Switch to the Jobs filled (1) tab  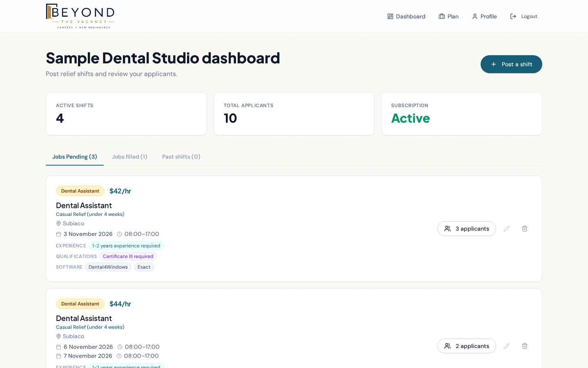pyautogui.click(x=129, y=157)
